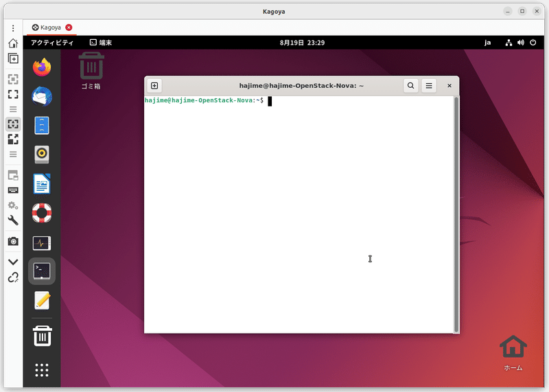
Task: Close the terminal window
Action: 449,86
